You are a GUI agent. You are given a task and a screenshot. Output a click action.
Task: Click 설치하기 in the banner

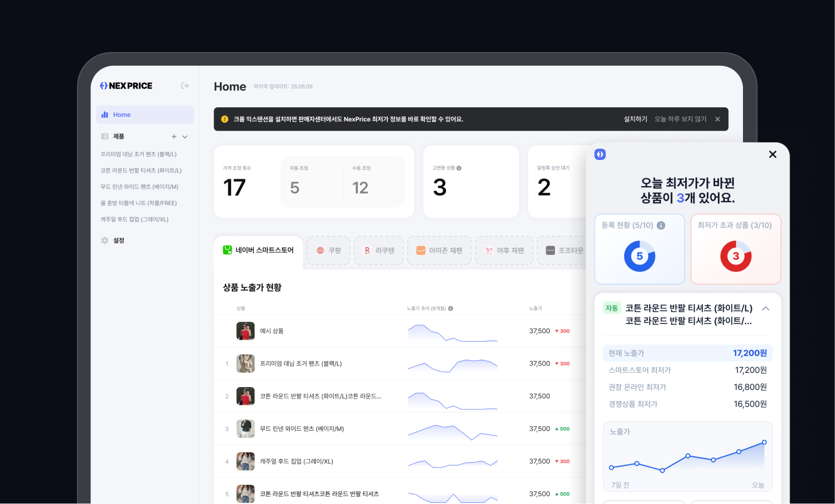636,119
